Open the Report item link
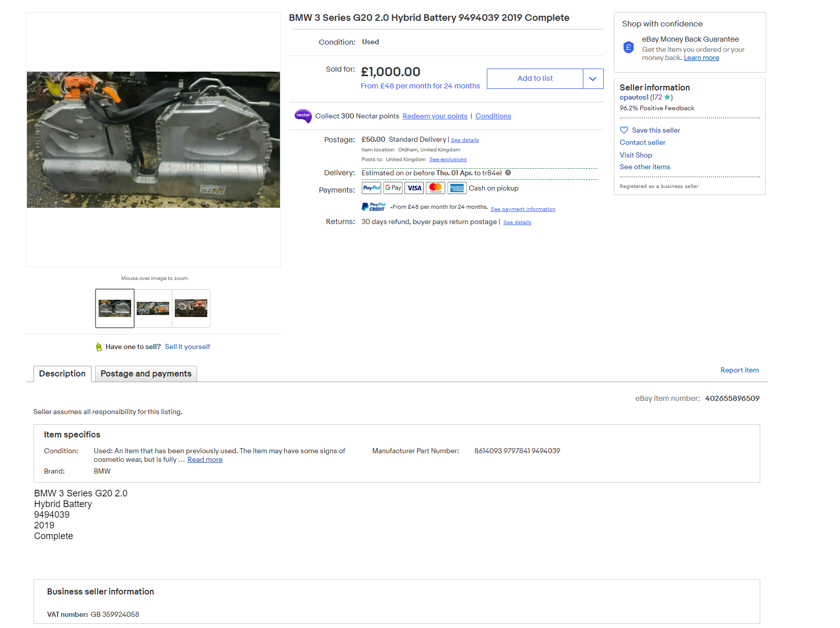Image resolution: width=840 pixels, height=628 pixels. click(x=739, y=370)
